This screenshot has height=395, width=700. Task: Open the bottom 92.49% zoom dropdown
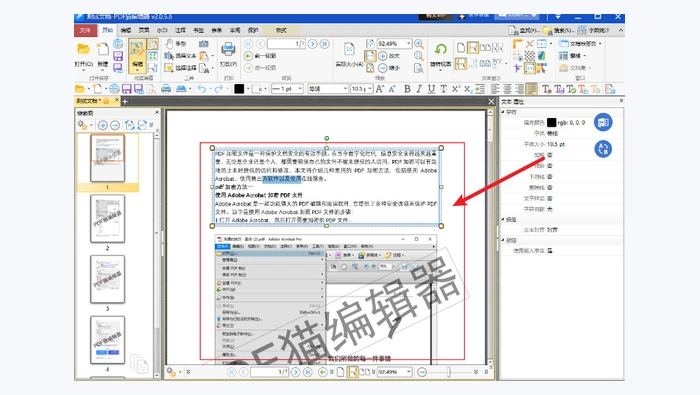click(408, 372)
